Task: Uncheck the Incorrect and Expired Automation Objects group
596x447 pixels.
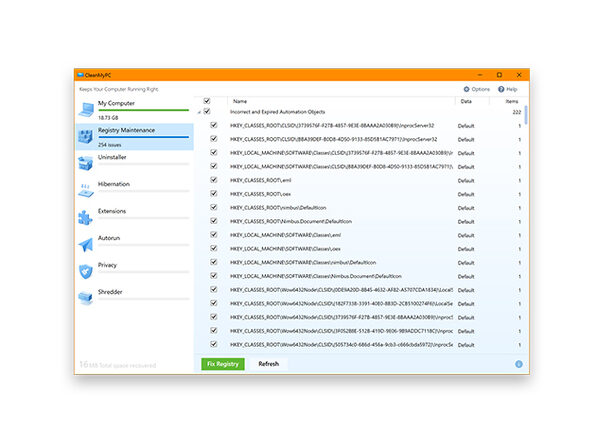Action: [207, 111]
